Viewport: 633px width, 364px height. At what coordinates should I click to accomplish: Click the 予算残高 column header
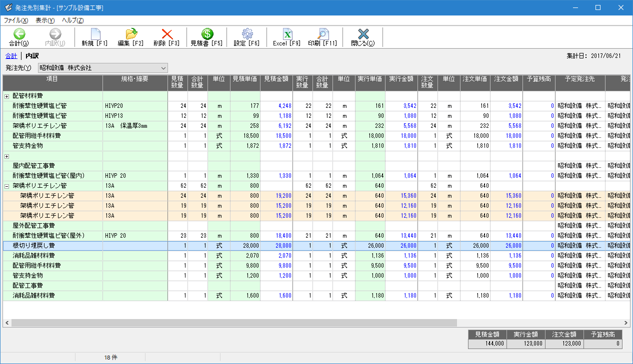[539, 83]
